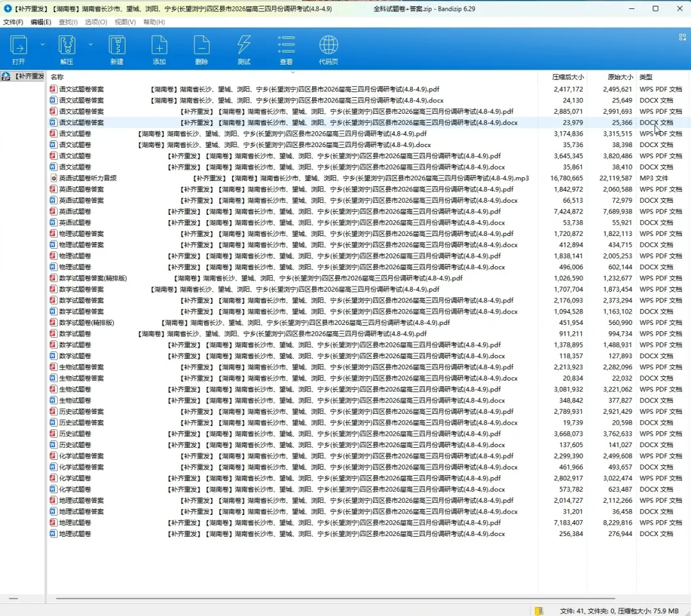Screen dimensions: 691x616
Task: Click compressed size value 461,966
Action: pyautogui.click(x=571, y=467)
